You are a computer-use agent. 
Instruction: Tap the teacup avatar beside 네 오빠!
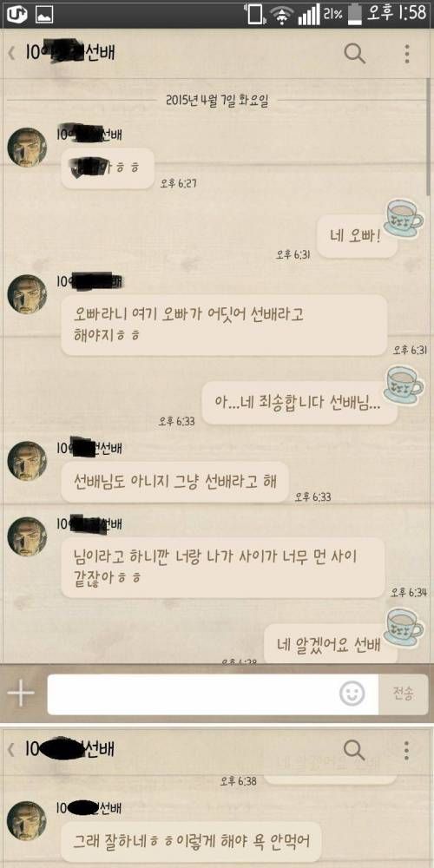click(404, 218)
